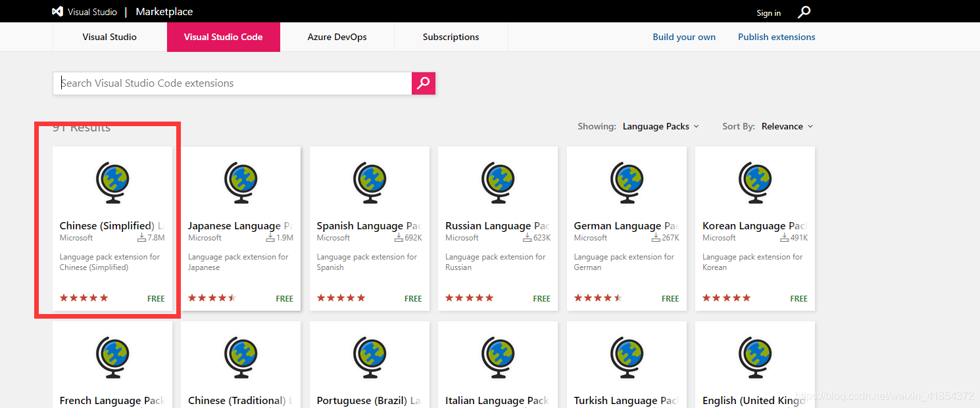Viewport: 980px width, 408px height.
Task: Click the Marketplace header link
Action: (164, 12)
